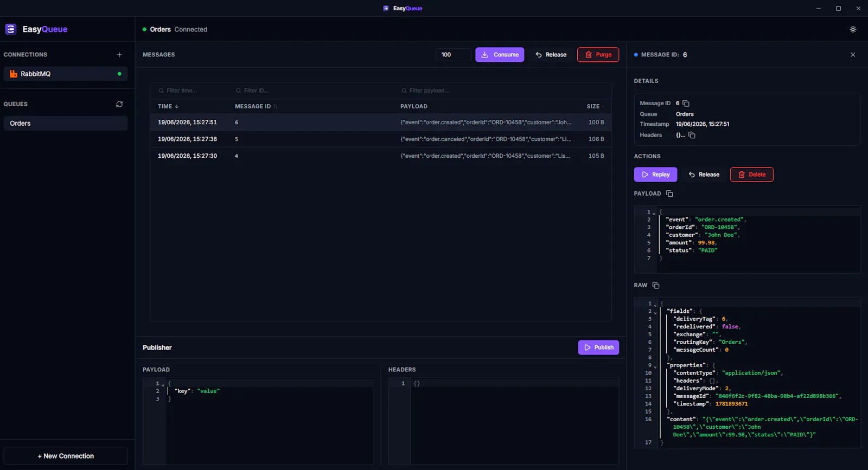Fold publisher payload JSON at line 1
868x470 pixels.
163,385
